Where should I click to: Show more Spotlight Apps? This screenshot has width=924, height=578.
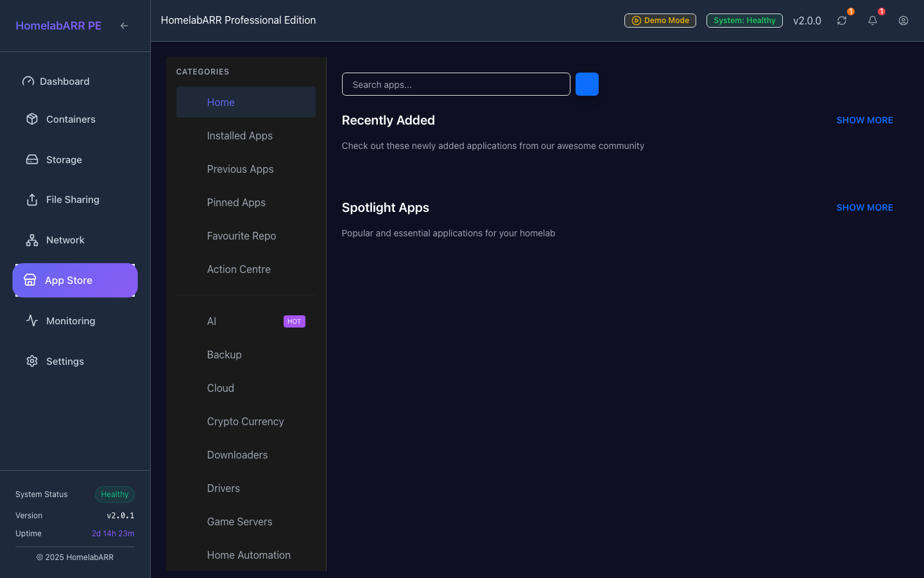864,207
